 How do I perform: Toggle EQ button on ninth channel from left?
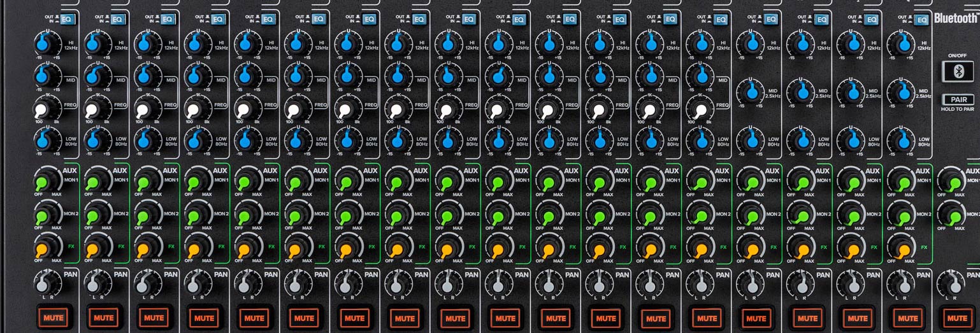pyautogui.click(x=469, y=19)
